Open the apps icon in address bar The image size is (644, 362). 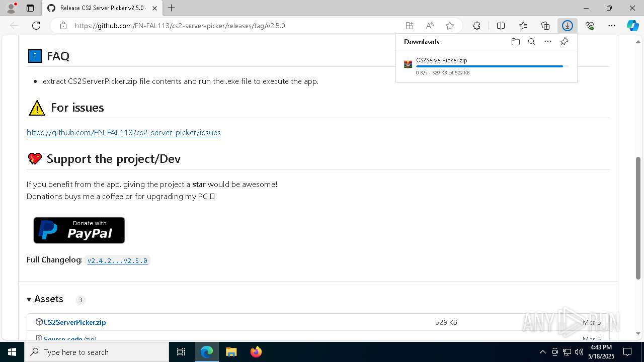point(410,26)
